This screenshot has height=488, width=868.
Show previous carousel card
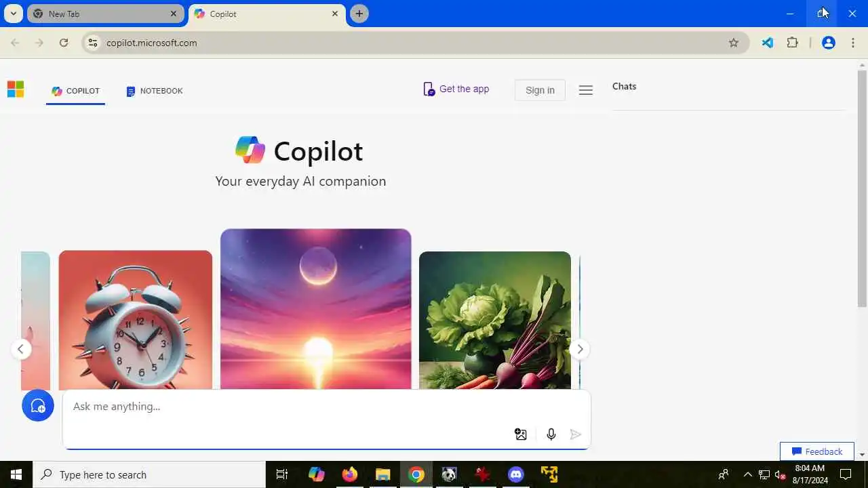pos(20,349)
